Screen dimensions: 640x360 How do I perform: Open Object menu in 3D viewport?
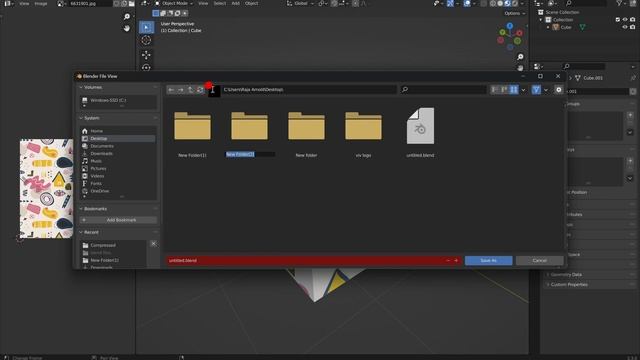pos(251,3)
